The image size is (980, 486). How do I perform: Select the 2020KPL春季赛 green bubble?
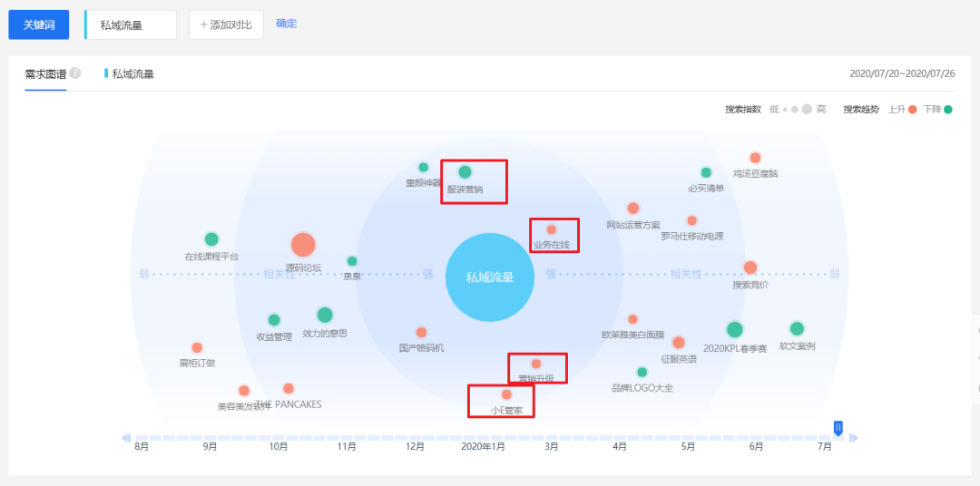coord(735,329)
